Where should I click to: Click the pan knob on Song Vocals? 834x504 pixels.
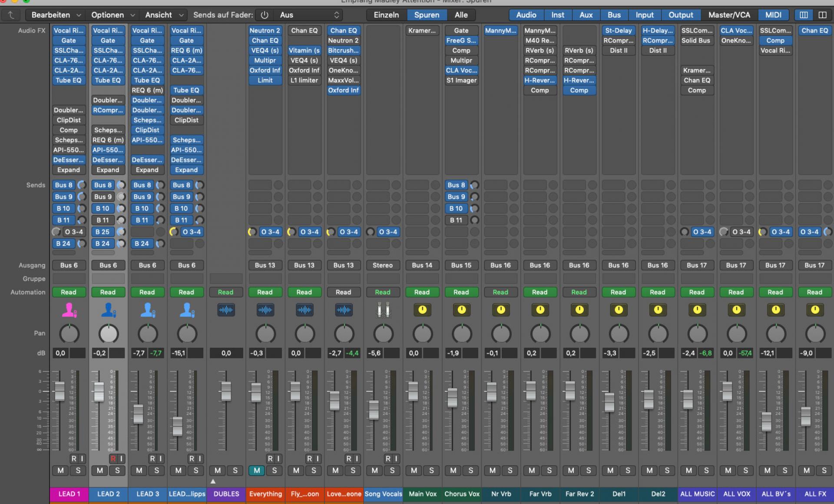383,333
